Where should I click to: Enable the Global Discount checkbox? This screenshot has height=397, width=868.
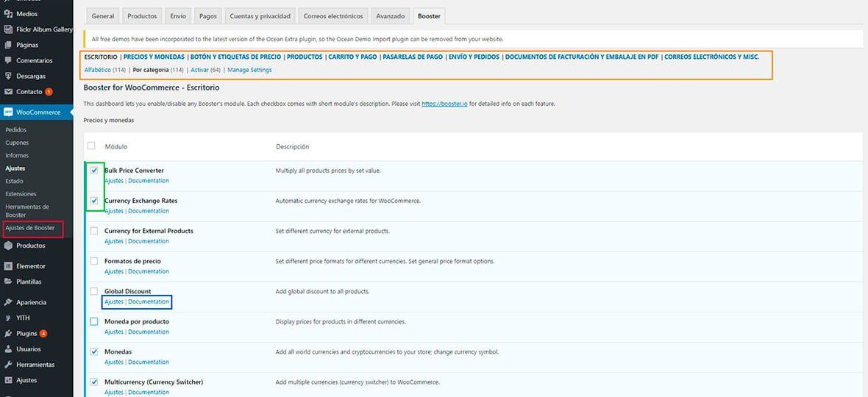point(94,291)
